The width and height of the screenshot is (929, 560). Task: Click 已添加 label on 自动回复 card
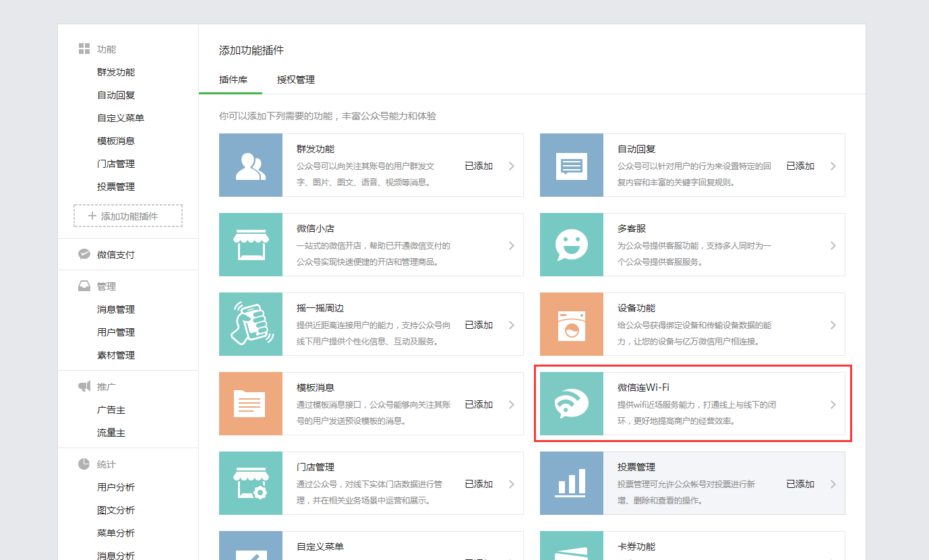click(x=800, y=166)
